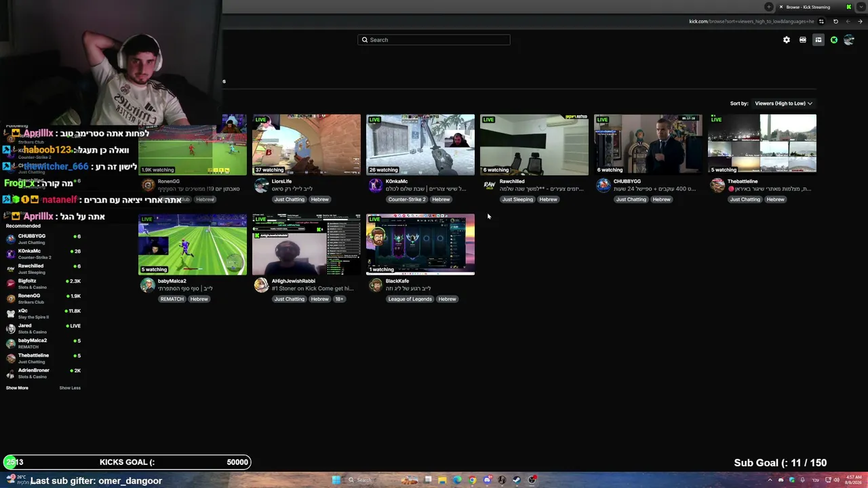Viewport: 868px width, 488px height.
Task: Open Rawchilled stream thumbnail
Action: tap(534, 144)
